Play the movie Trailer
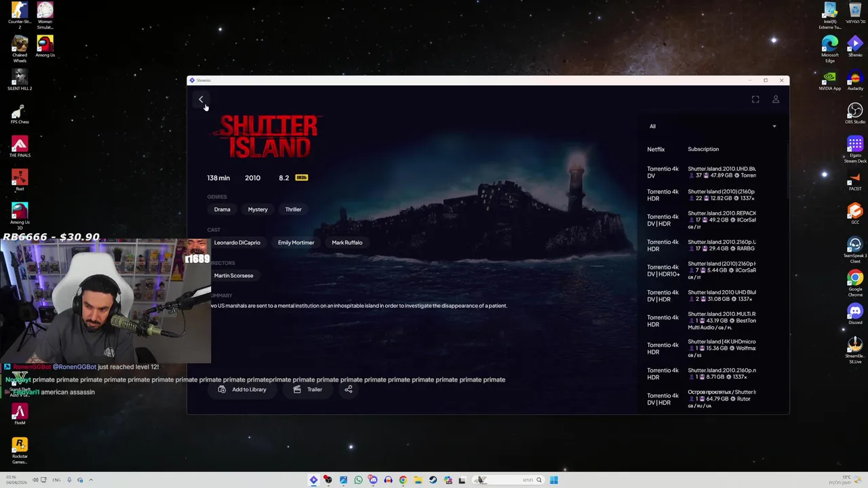 [x=308, y=390]
